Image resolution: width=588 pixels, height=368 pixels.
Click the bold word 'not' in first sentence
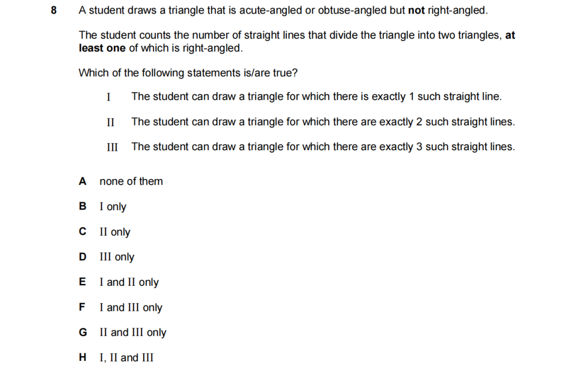pyautogui.click(x=416, y=10)
